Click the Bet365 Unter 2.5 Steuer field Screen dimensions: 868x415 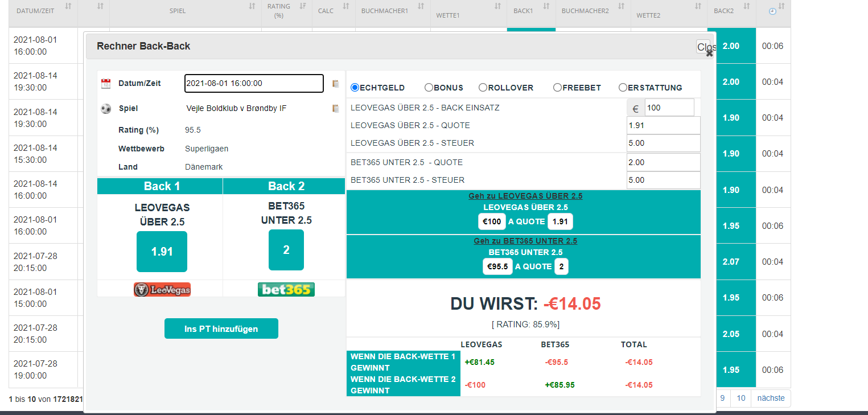coord(663,180)
